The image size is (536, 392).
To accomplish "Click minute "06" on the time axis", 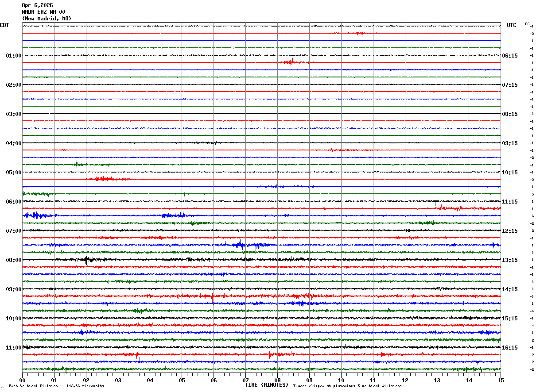I will [x=214, y=380].
